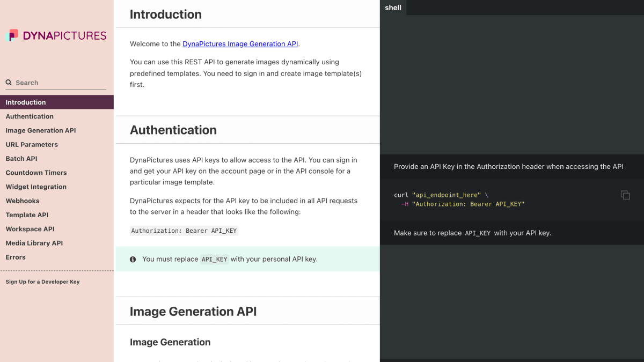Click the Image Generation subheading

coord(170,342)
